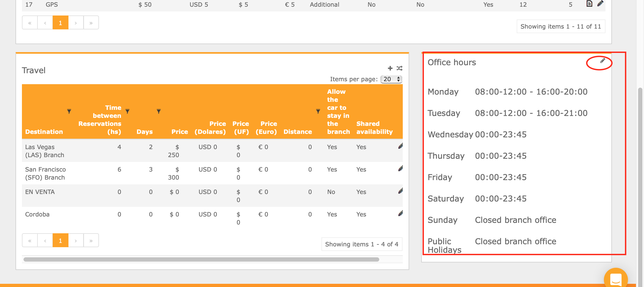Filter Time between Reservations column
This screenshot has height=287, width=644.
point(128,111)
